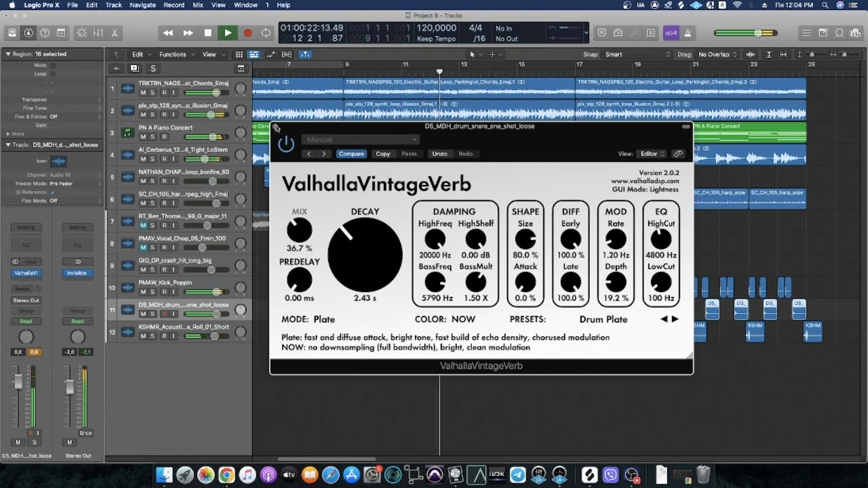Collapse the Region inspector disclosure triangle

tap(8, 54)
